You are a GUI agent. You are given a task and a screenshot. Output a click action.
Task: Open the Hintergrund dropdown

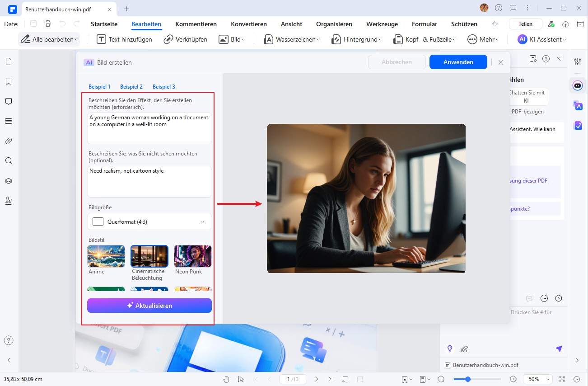coord(357,39)
